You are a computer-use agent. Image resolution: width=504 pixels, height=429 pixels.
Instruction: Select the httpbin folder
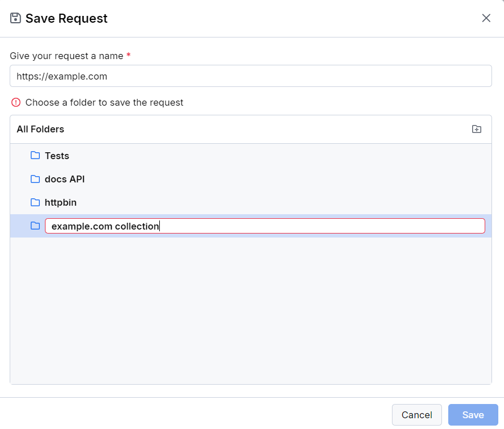coord(61,202)
